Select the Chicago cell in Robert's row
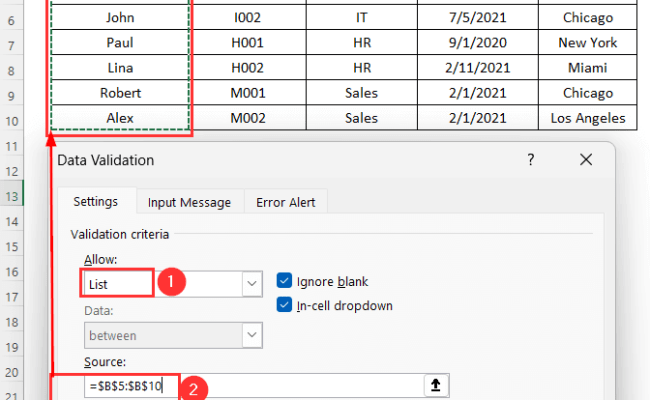 [x=588, y=93]
